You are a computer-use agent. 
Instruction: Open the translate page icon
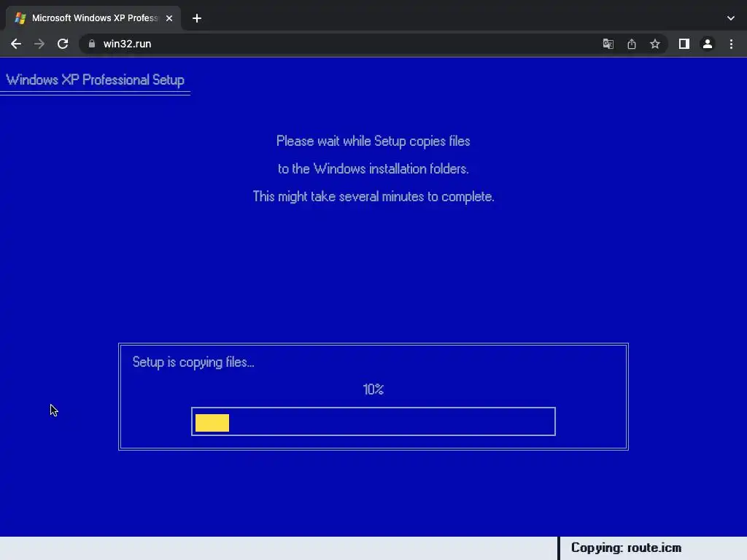pyautogui.click(x=608, y=44)
